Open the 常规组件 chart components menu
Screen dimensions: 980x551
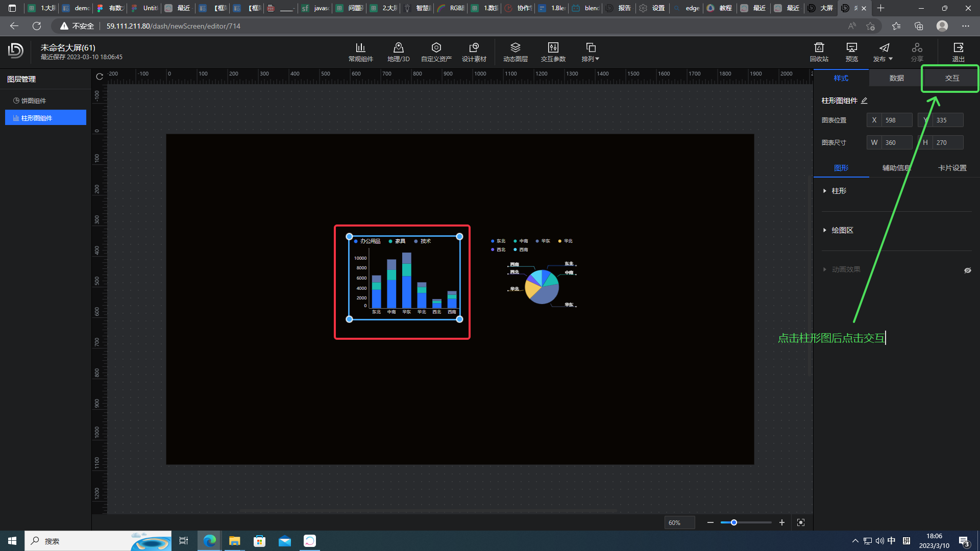pos(360,52)
